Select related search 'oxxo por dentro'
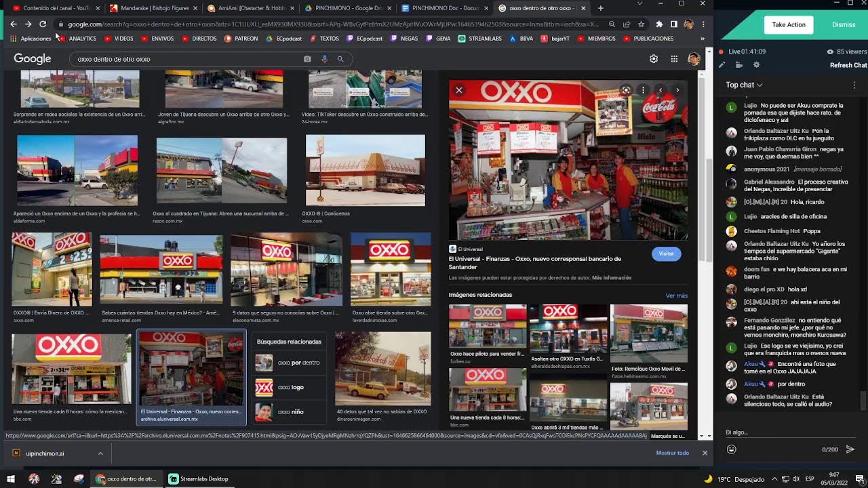Screen dimensions: 868x488 [288, 363]
